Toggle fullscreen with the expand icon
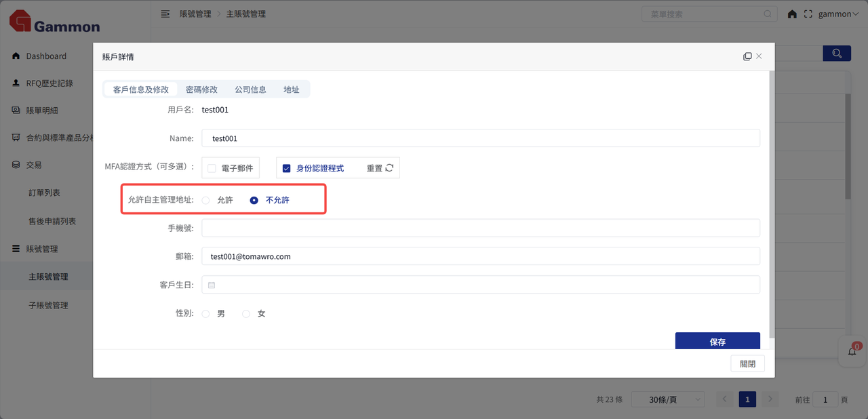 click(808, 14)
